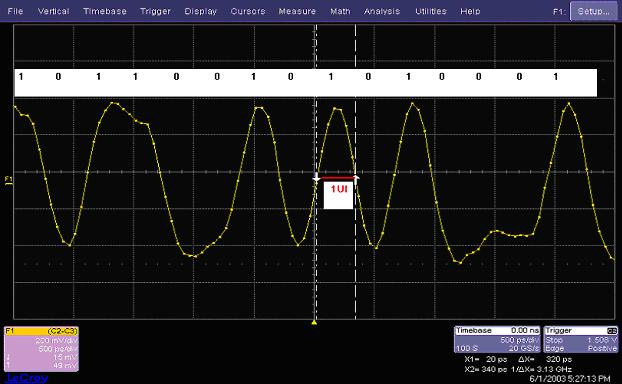
Task: Open the Utilities menu
Action: (x=431, y=11)
